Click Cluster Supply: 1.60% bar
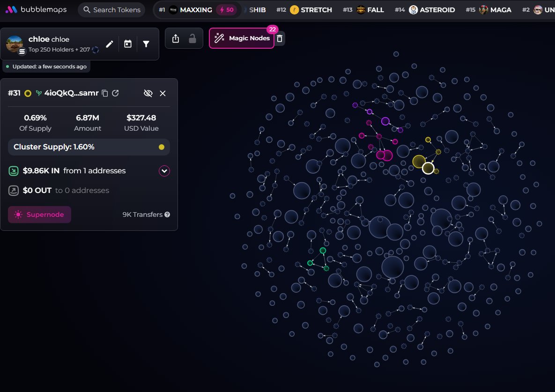555x392 pixels. point(89,147)
